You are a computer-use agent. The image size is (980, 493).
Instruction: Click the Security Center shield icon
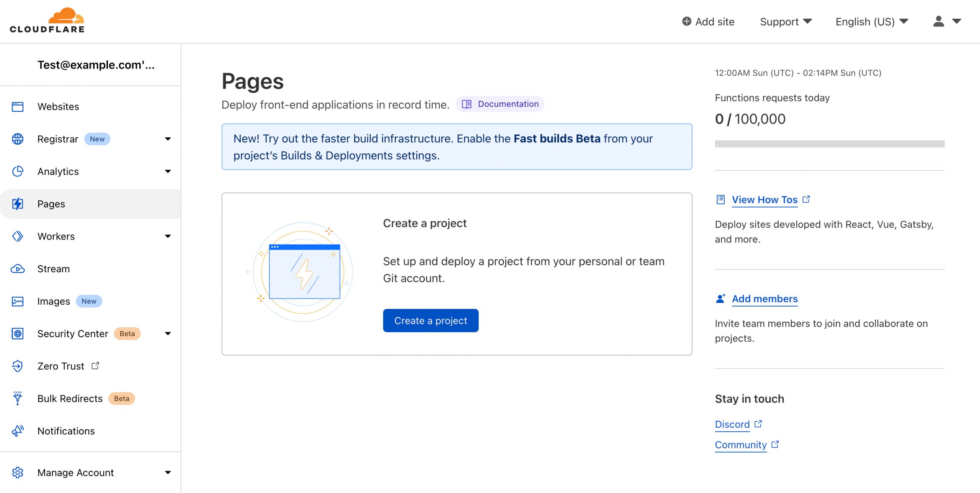pyautogui.click(x=18, y=334)
